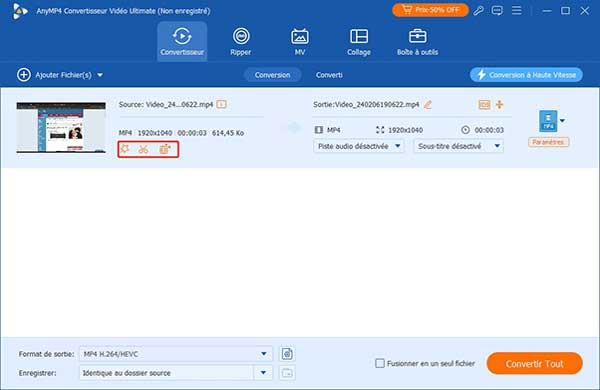Image resolution: width=600 pixels, height=390 pixels.
Task: Click the Convertir Tout button
Action: coord(535,364)
